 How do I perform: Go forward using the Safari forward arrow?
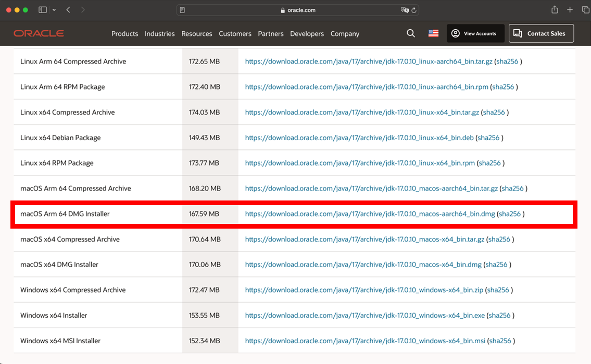83,10
